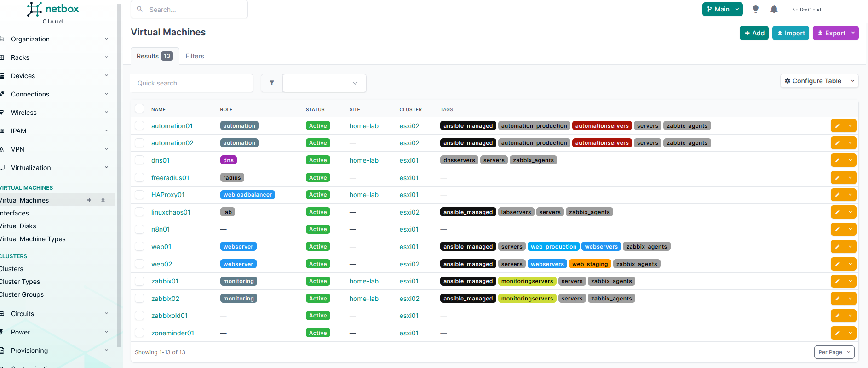Edit HAProxy01 with the pencil icon
This screenshot has height=368, width=868.
coord(838,195)
